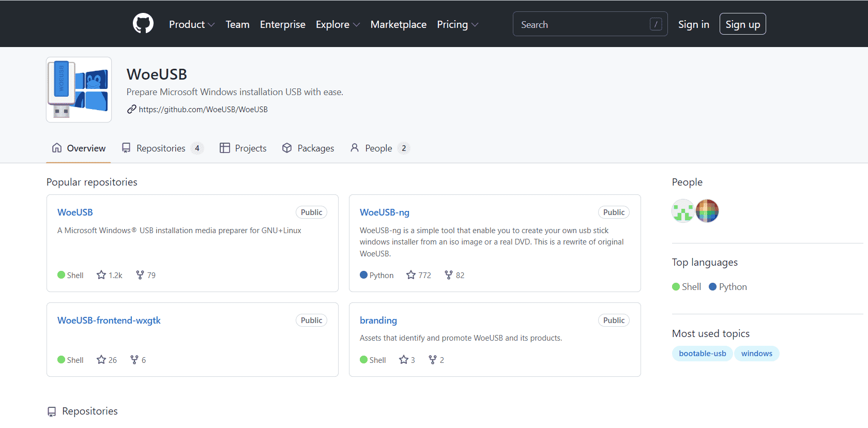Click the WoeUSB organization avatar image
This screenshot has width=868, height=428.
pos(79,89)
